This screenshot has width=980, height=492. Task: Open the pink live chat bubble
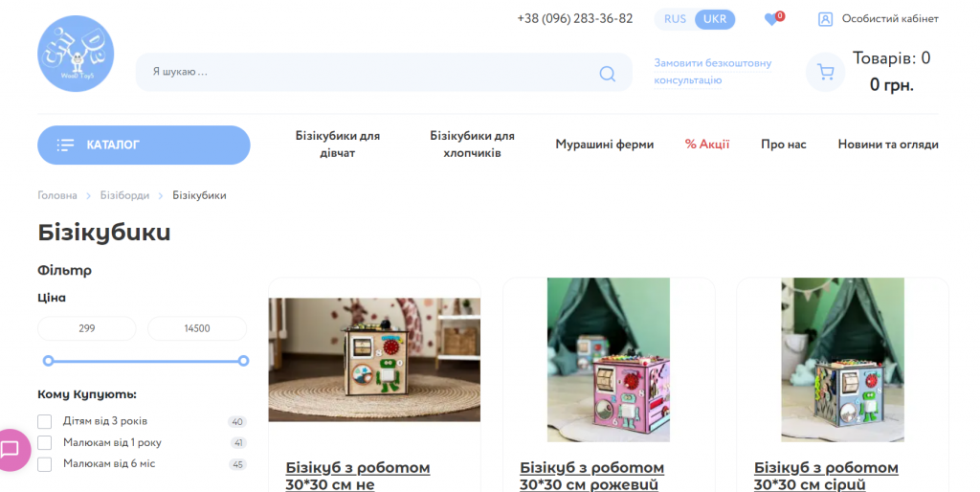[x=11, y=450]
